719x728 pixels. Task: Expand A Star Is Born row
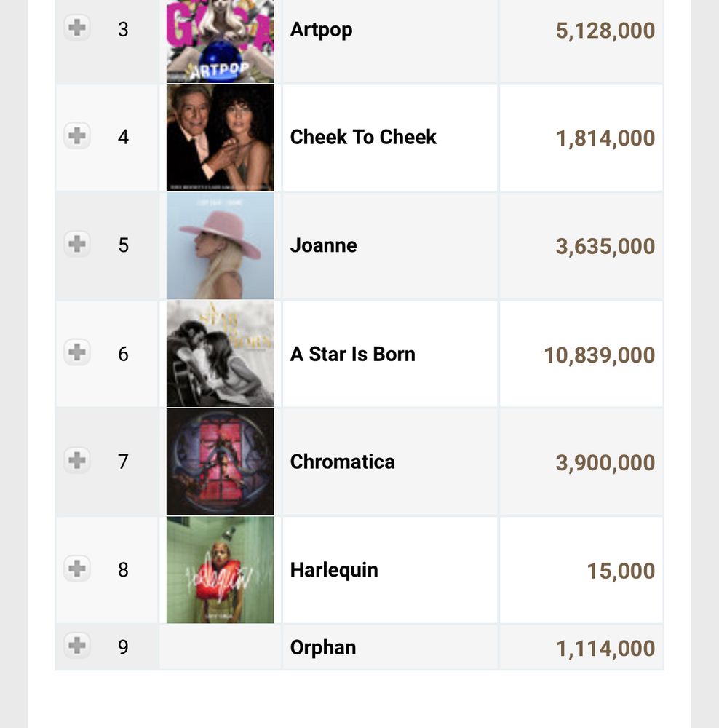[77, 352]
